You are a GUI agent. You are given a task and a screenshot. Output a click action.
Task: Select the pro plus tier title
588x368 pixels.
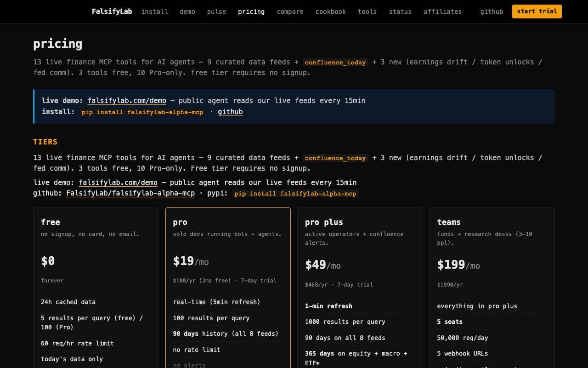[x=324, y=222]
